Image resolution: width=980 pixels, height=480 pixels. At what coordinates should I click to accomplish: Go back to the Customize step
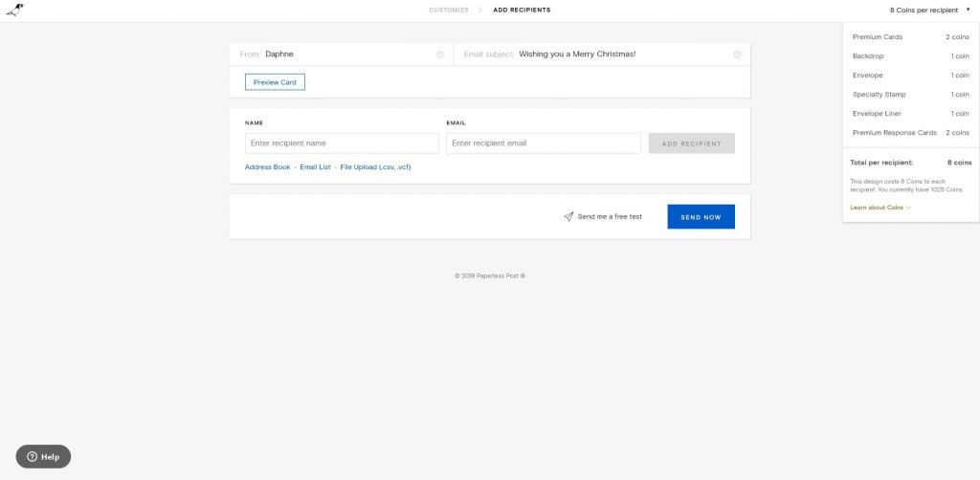click(449, 10)
